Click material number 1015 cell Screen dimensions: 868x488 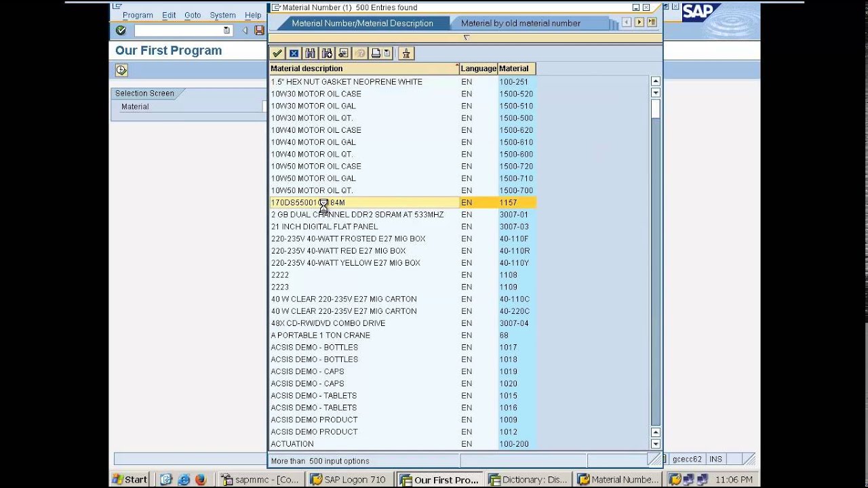tap(517, 396)
